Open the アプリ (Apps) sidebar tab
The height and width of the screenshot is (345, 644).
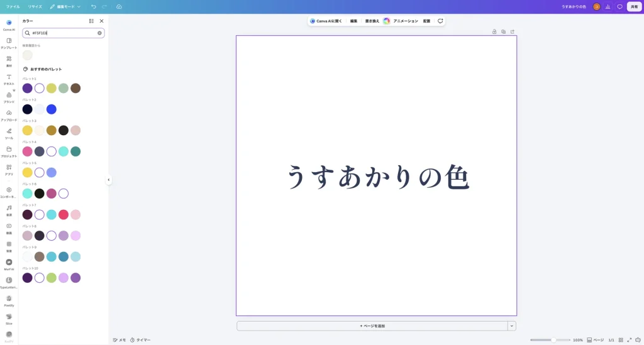[x=9, y=170]
